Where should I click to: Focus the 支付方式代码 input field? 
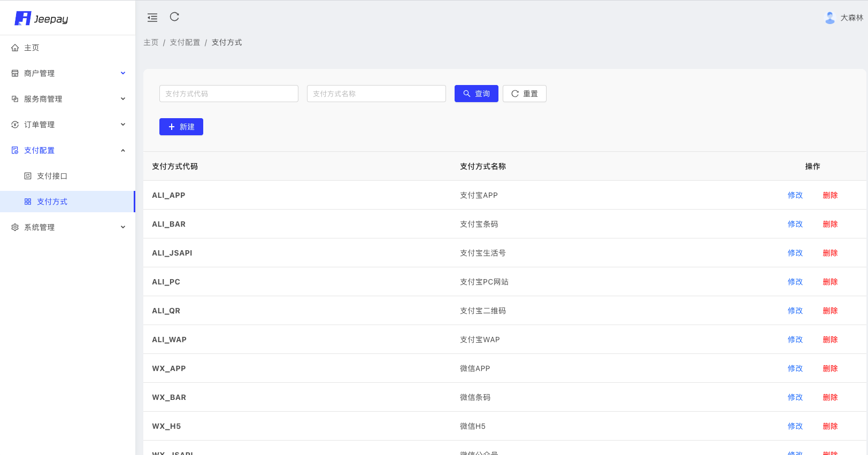pyautogui.click(x=229, y=94)
